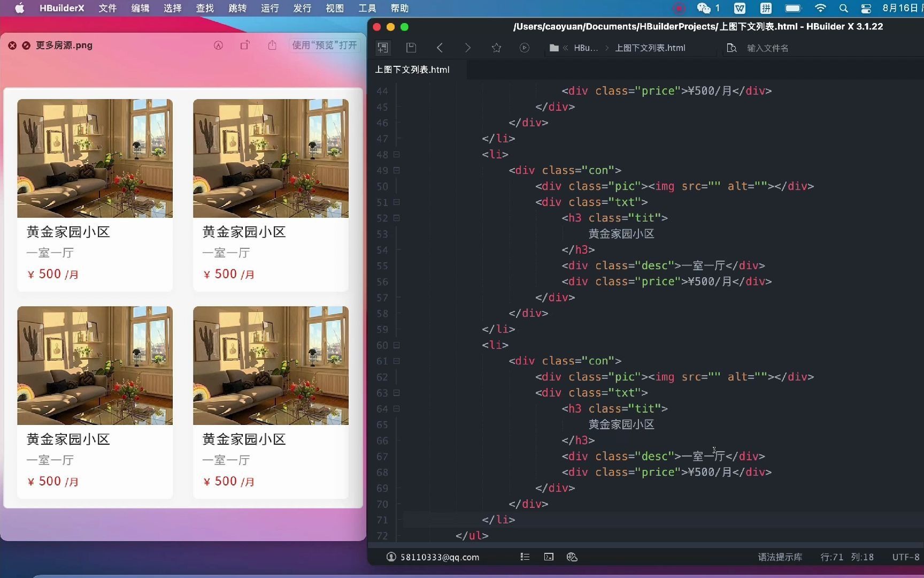Click the run play icon in toolbar
Viewport: 924px width, 578px height.
coord(525,48)
